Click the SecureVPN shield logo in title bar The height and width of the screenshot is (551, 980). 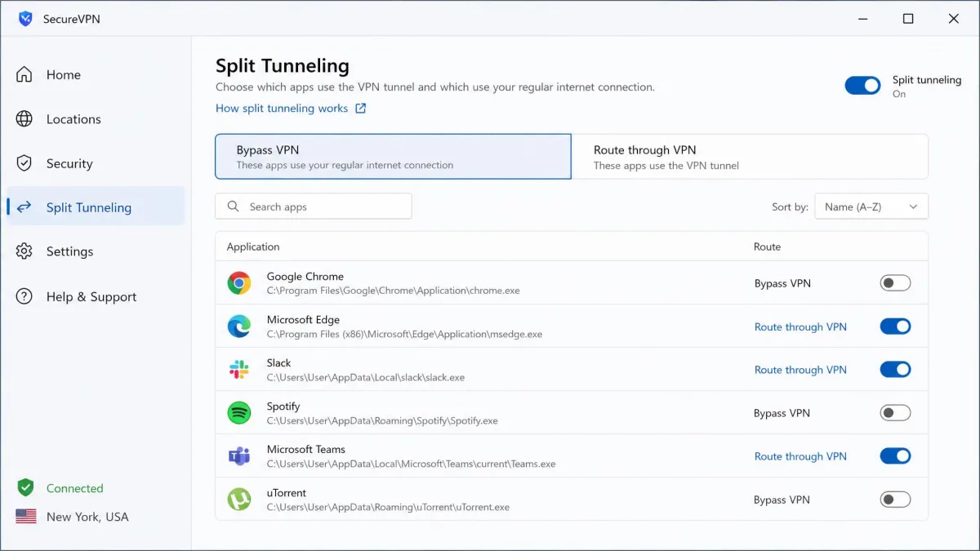pos(25,19)
